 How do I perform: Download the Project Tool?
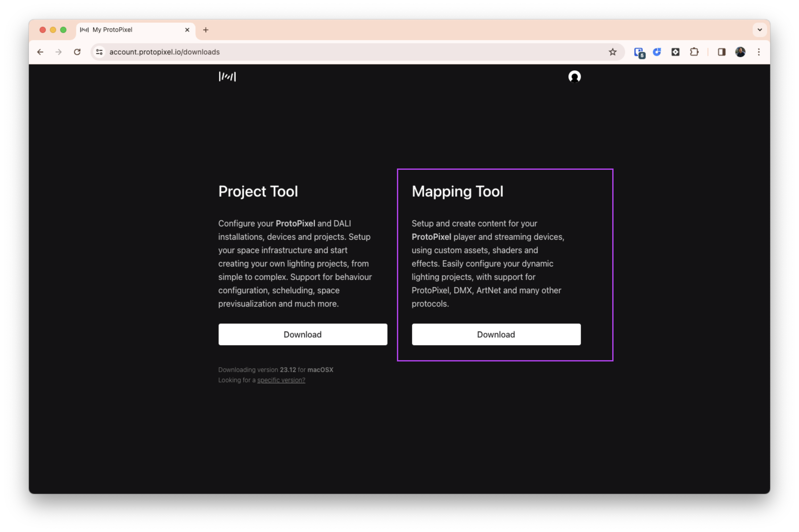(x=303, y=334)
